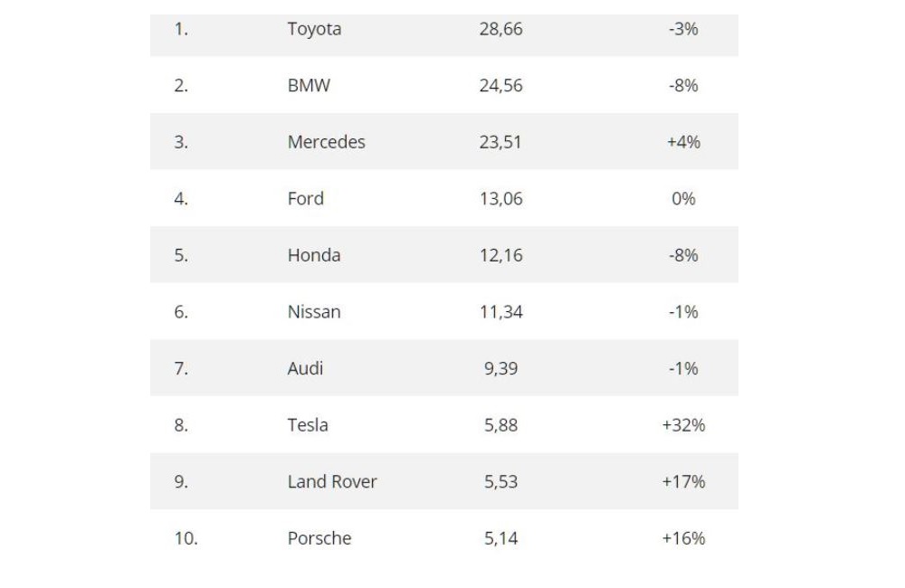This screenshot has height=588, width=905.
Task: Click the Ford row label
Action: tap(305, 199)
